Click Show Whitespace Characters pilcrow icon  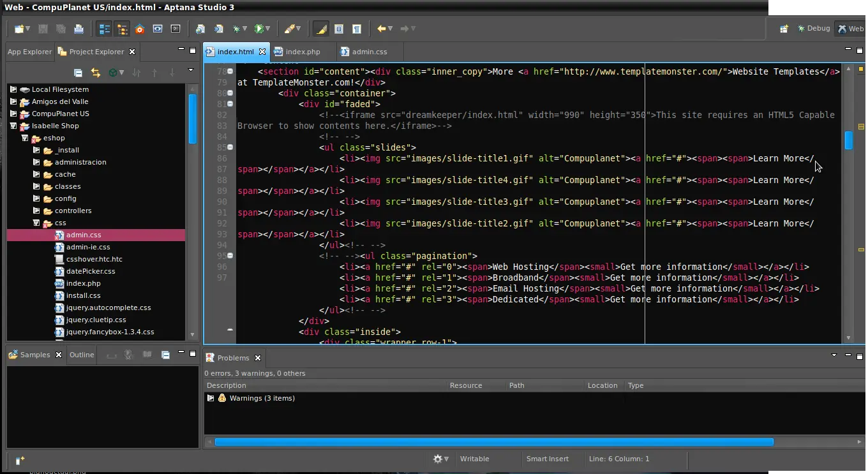(357, 29)
